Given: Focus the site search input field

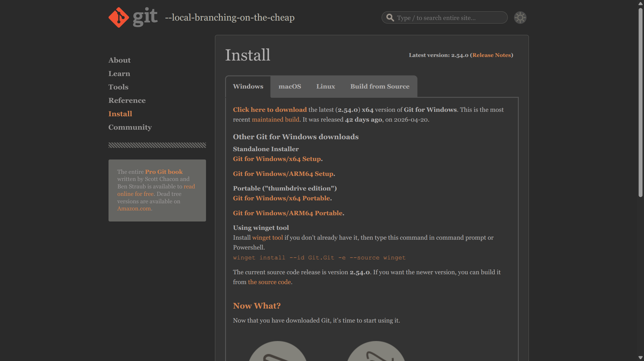Looking at the screenshot, I should [x=445, y=18].
